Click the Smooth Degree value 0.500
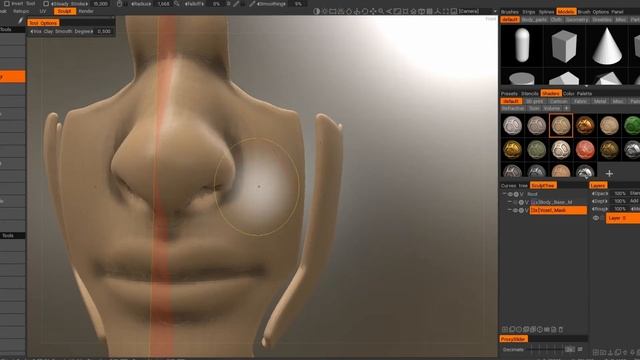This screenshot has width=640, height=360. [x=104, y=31]
